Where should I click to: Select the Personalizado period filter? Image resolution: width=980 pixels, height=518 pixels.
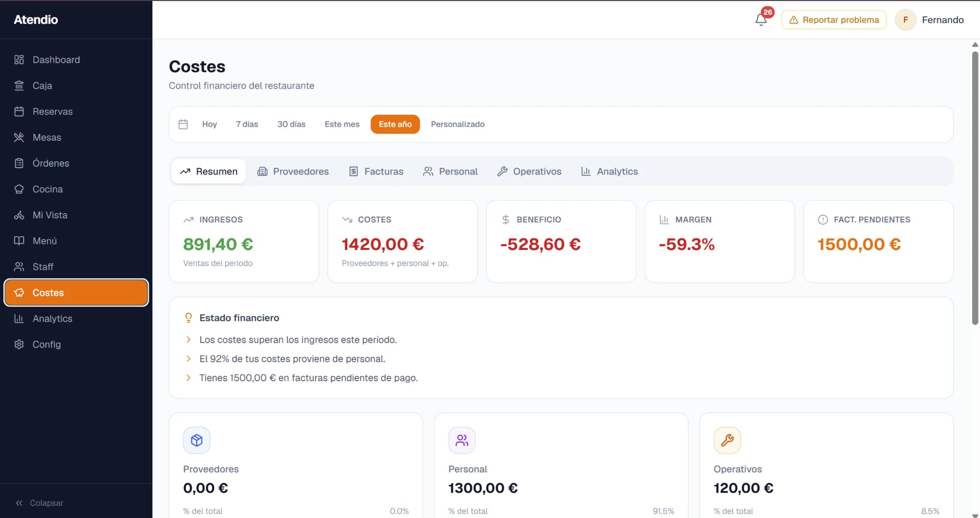click(x=458, y=124)
